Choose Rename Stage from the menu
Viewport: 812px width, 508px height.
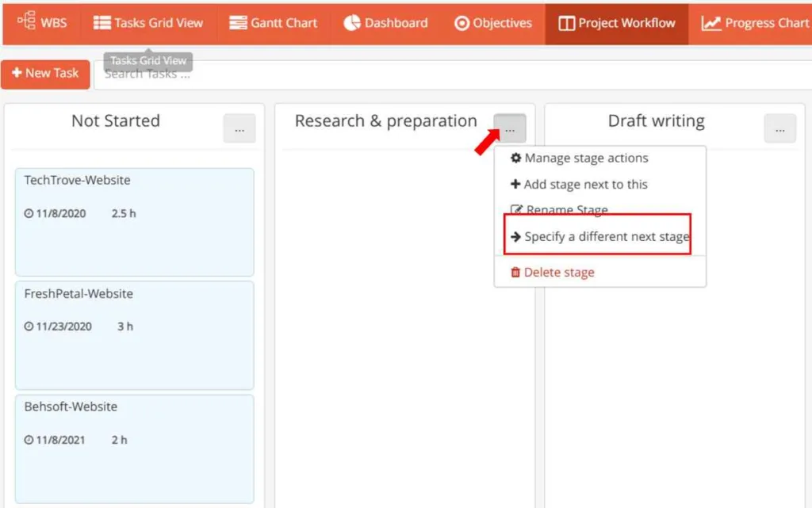pos(566,210)
